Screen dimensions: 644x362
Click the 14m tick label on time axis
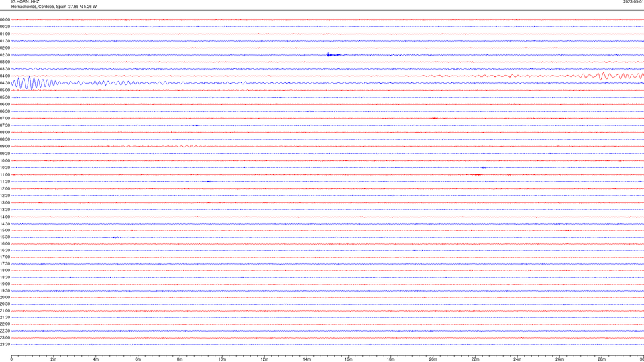tap(307, 359)
